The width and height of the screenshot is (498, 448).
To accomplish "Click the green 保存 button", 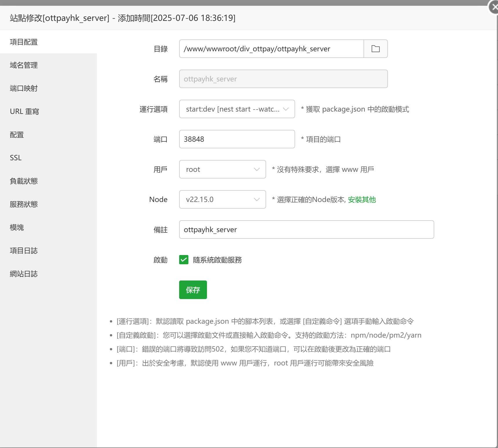I will pyautogui.click(x=193, y=290).
